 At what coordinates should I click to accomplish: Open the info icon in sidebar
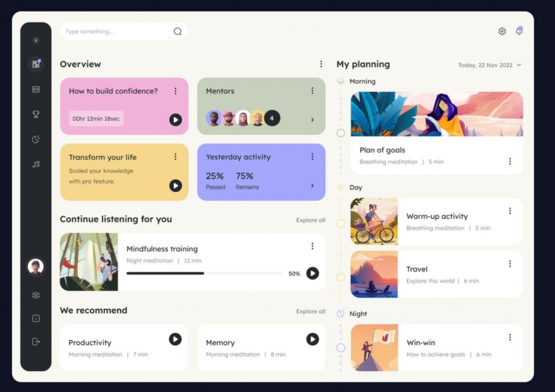click(36, 318)
